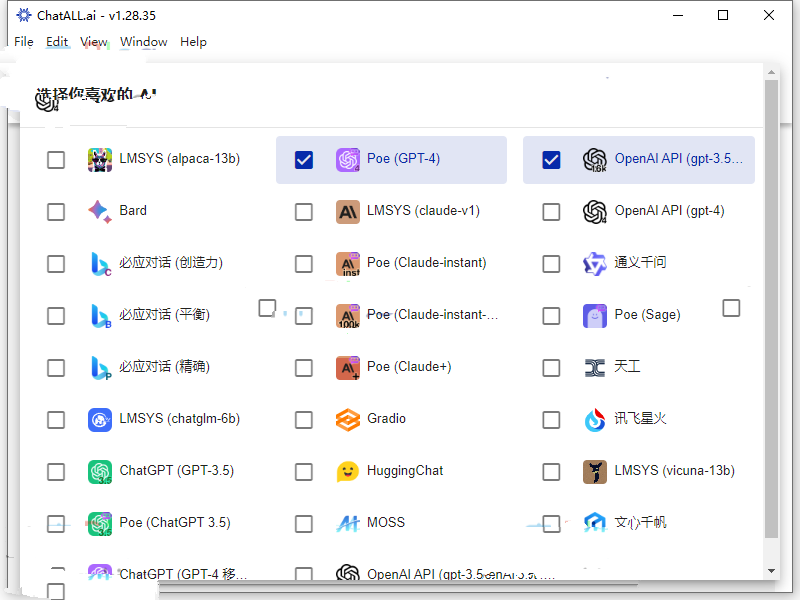
Task: Click the Bard sparkle icon
Action: (x=100, y=211)
